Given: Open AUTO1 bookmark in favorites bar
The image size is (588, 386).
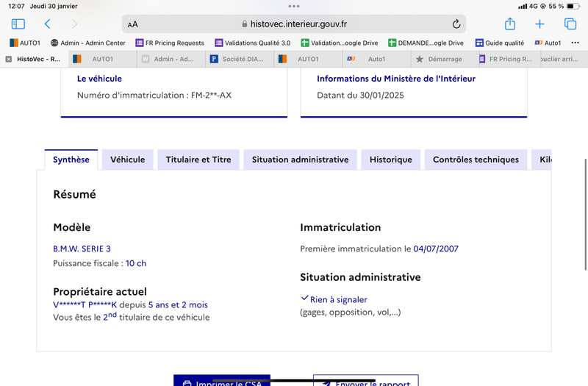Looking at the screenshot, I should click(25, 43).
